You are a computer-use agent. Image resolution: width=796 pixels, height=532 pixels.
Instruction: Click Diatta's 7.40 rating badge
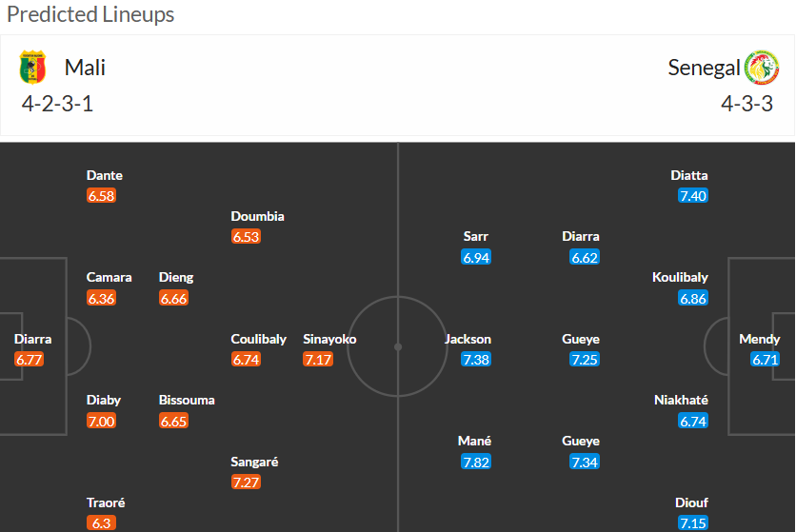point(693,196)
